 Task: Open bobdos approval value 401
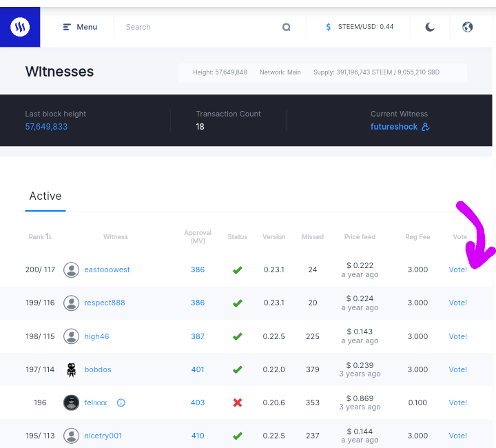click(x=198, y=369)
